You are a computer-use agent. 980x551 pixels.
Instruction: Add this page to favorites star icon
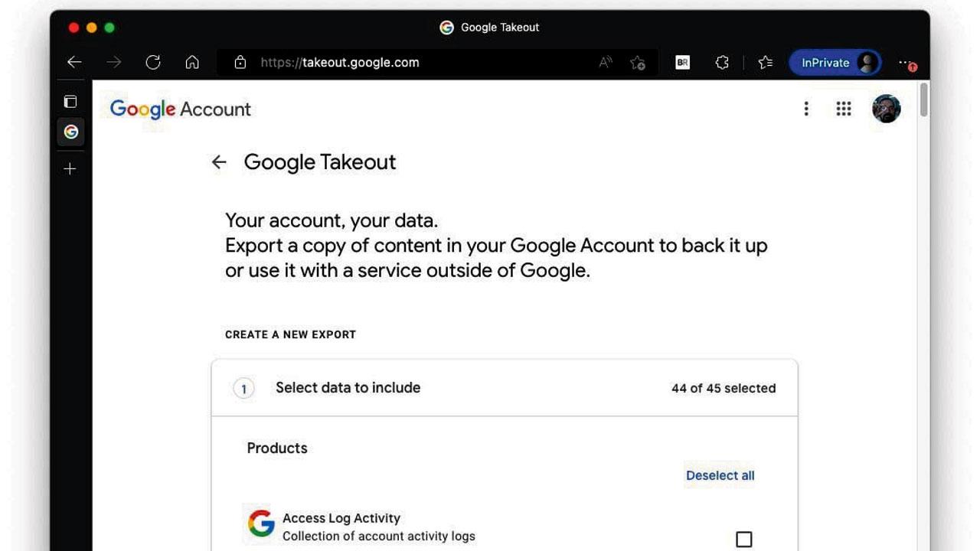click(x=637, y=63)
